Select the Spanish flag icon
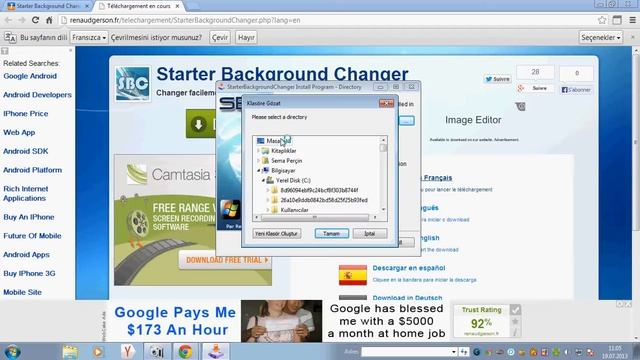Image resolution: width=640 pixels, height=360 pixels. click(353, 275)
